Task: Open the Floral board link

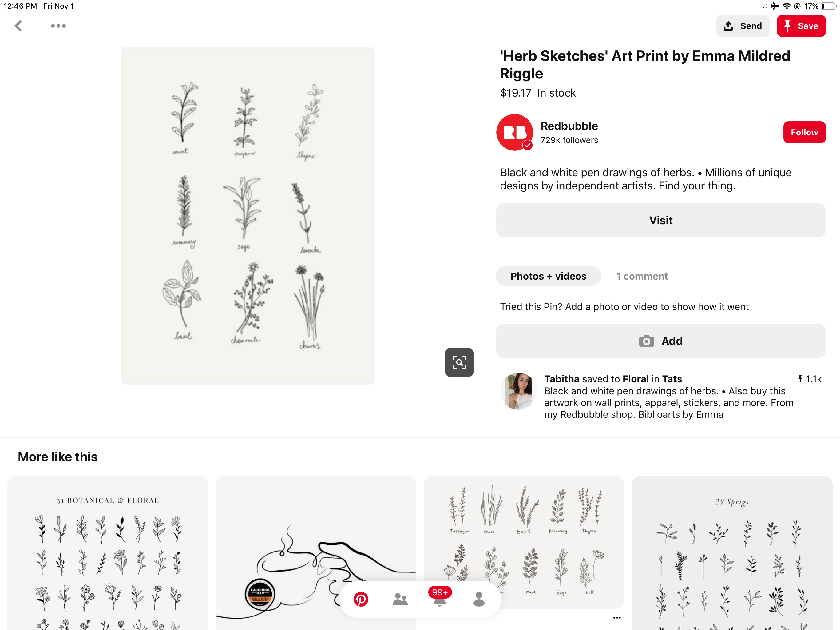Action: pyautogui.click(x=636, y=379)
